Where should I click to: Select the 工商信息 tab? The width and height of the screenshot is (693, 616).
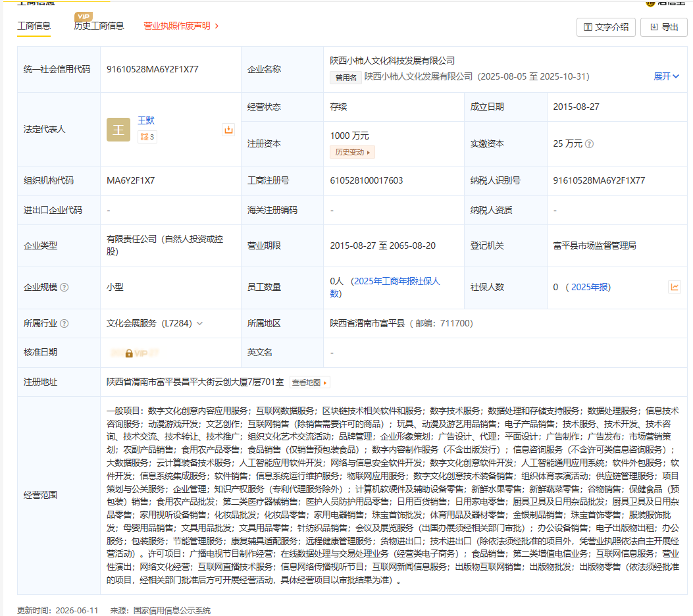click(34, 26)
